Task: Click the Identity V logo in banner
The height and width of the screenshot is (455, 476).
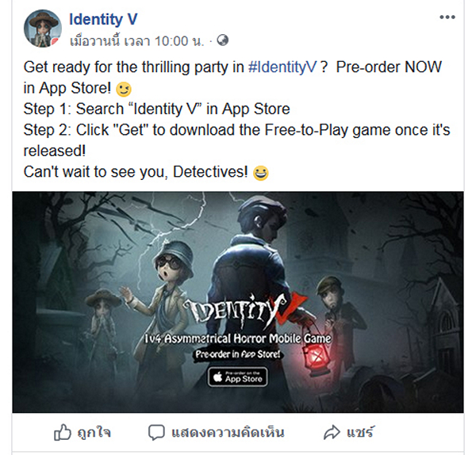Action: pyautogui.click(x=244, y=312)
